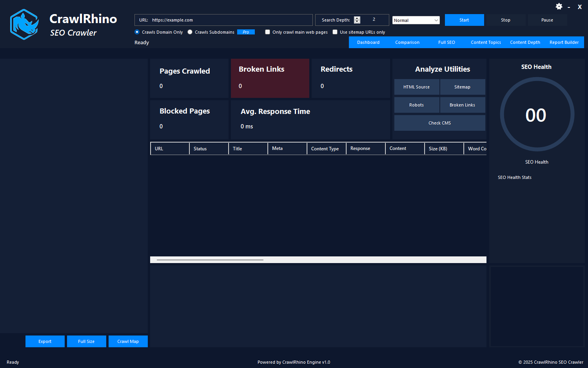Open the Sitemap analyzer utility

tap(463, 87)
